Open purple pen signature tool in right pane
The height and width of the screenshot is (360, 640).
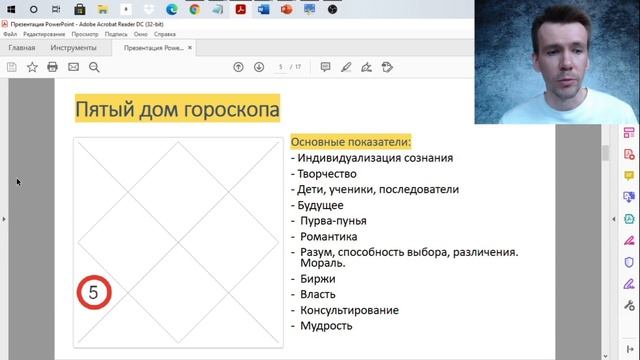[x=629, y=284]
